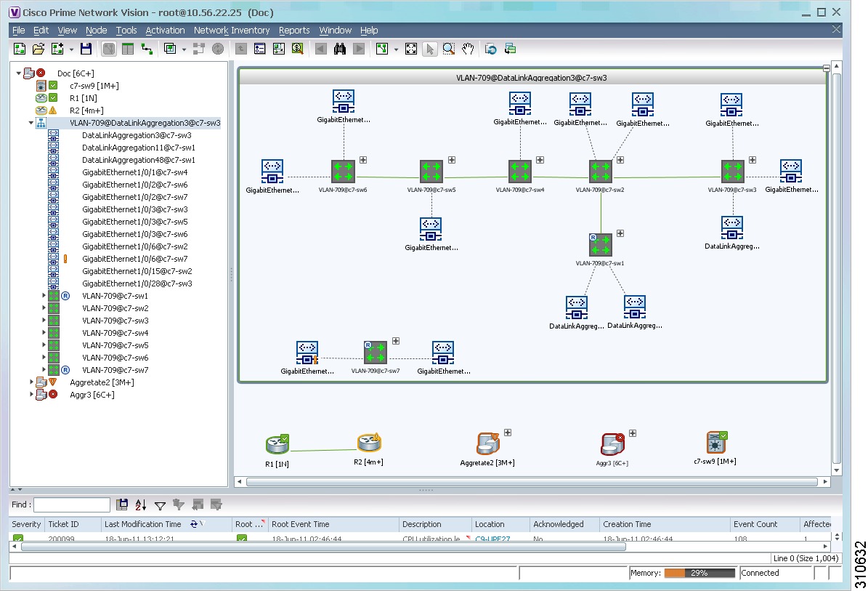Switch to the list table view icon
868x591 pixels.
[x=128, y=49]
